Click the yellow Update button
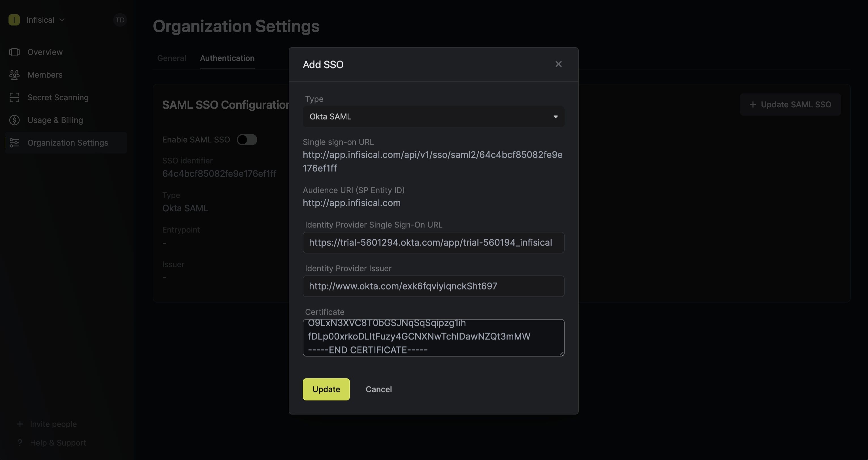 [326, 389]
